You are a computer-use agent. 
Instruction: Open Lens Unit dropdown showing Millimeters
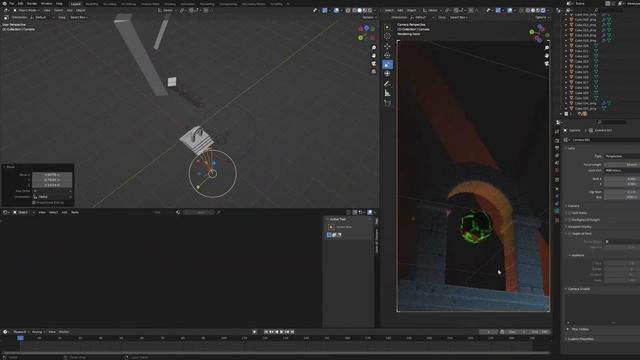coord(622,170)
